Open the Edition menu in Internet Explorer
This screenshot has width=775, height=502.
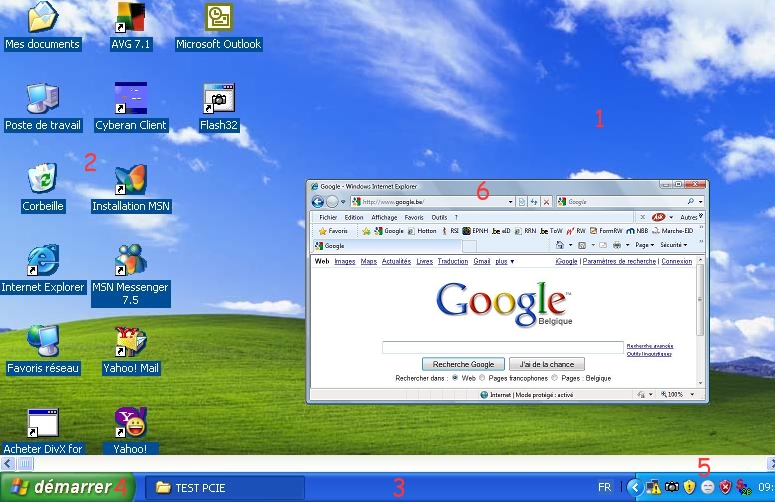click(x=354, y=217)
